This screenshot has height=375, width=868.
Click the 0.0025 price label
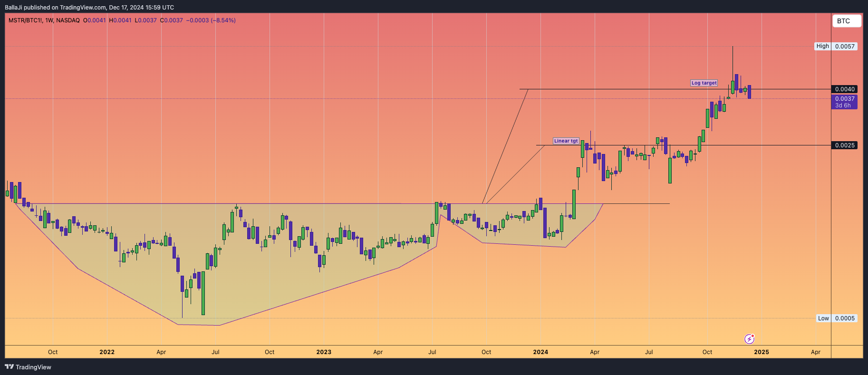[x=845, y=145]
